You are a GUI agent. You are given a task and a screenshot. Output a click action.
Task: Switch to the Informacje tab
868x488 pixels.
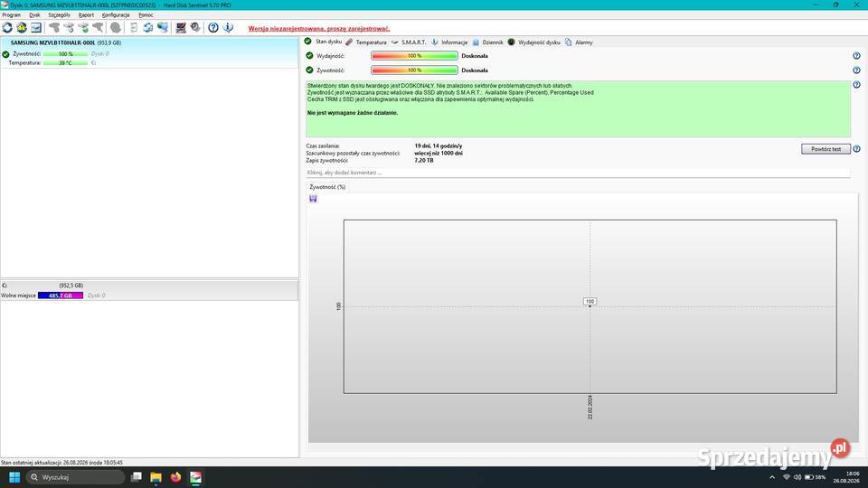(x=449, y=42)
